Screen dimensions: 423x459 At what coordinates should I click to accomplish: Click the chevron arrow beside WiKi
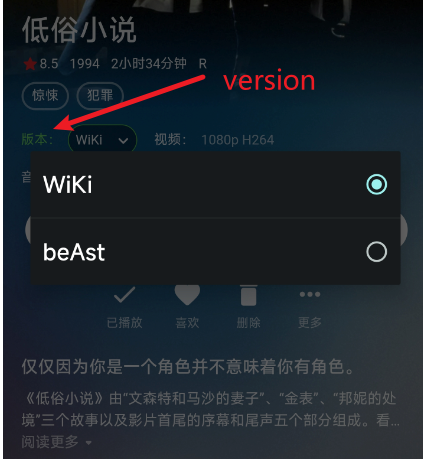click(x=123, y=141)
